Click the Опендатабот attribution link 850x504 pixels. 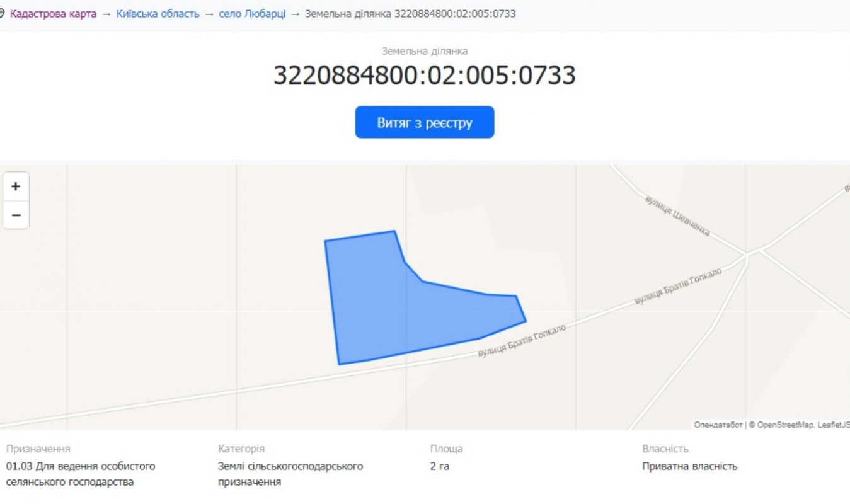718,425
